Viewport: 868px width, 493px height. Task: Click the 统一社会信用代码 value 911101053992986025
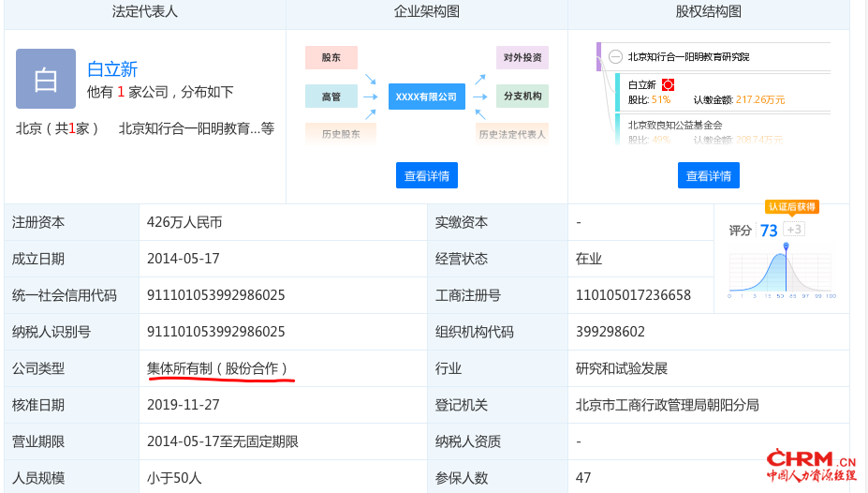[216, 295]
